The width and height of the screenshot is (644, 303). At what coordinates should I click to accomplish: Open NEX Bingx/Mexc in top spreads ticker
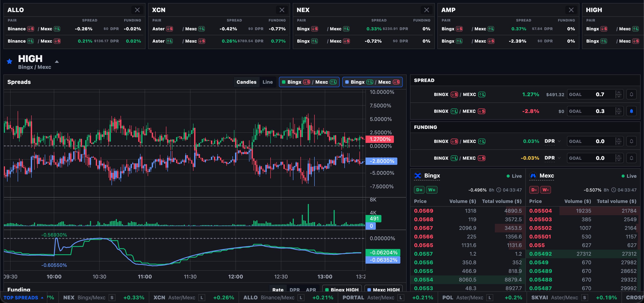104,297
